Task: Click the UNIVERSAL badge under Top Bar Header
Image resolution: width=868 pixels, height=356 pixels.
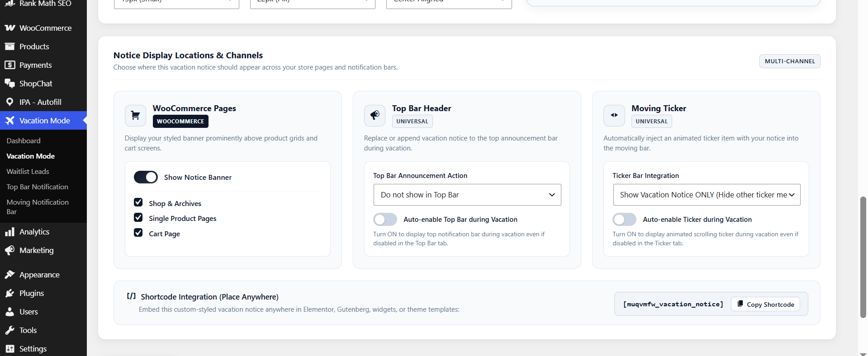Action: point(412,122)
